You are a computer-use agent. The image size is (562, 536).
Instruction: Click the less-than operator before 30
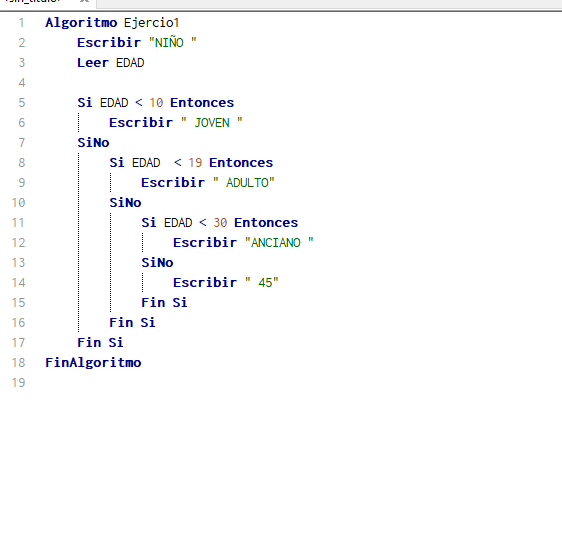tap(203, 223)
